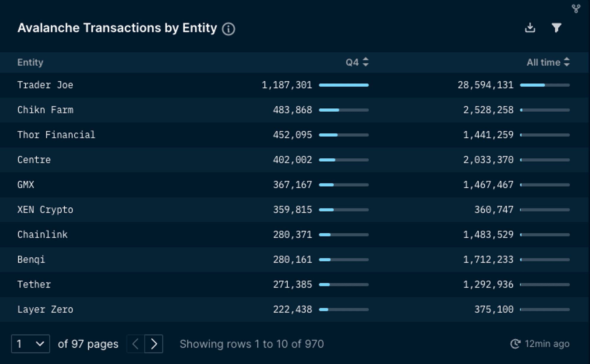This screenshot has height=364, width=590.
Task: Click Q4 value 280,371
Action: click(292, 235)
